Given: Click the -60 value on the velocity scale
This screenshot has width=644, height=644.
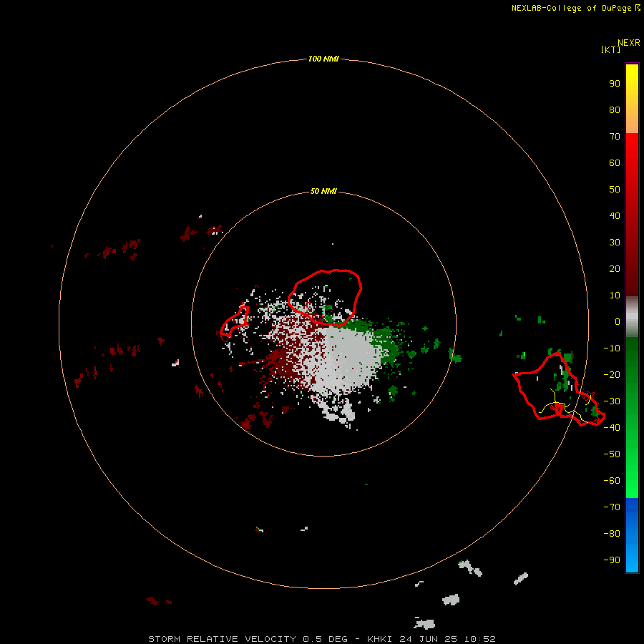Looking at the screenshot, I should (x=612, y=481).
